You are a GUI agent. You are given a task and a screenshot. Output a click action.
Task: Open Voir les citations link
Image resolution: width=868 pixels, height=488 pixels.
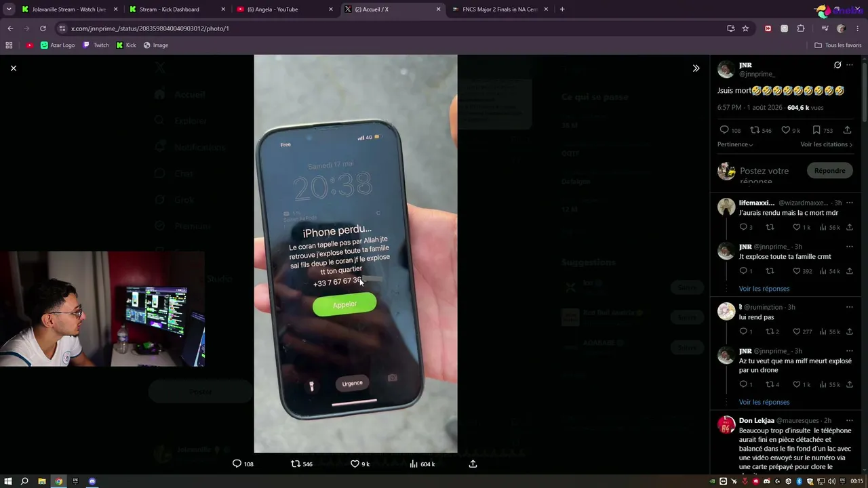click(x=826, y=144)
